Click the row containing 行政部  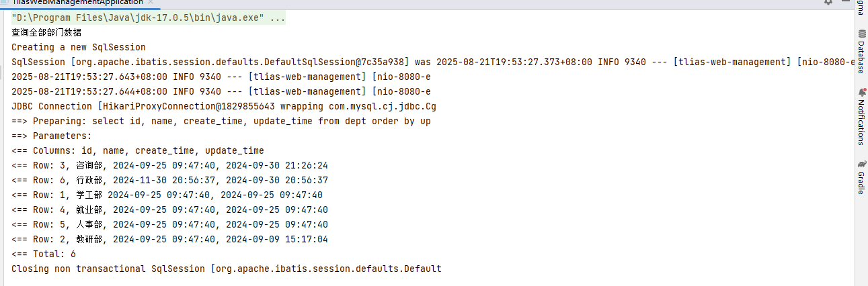tap(169, 181)
